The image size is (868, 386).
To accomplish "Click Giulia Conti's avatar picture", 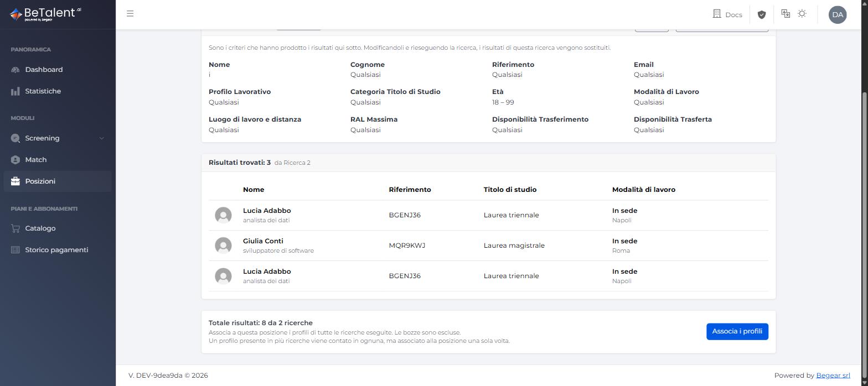I will point(223,246).
